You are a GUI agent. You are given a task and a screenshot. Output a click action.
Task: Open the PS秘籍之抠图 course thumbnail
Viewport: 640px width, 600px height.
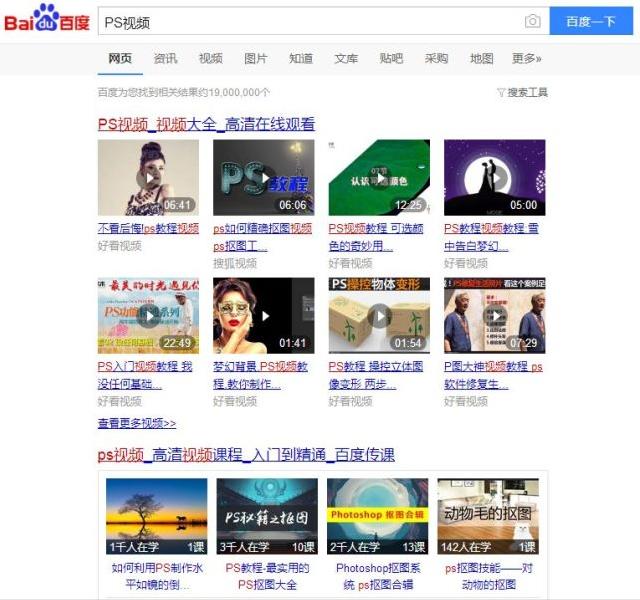coord(267,516)
